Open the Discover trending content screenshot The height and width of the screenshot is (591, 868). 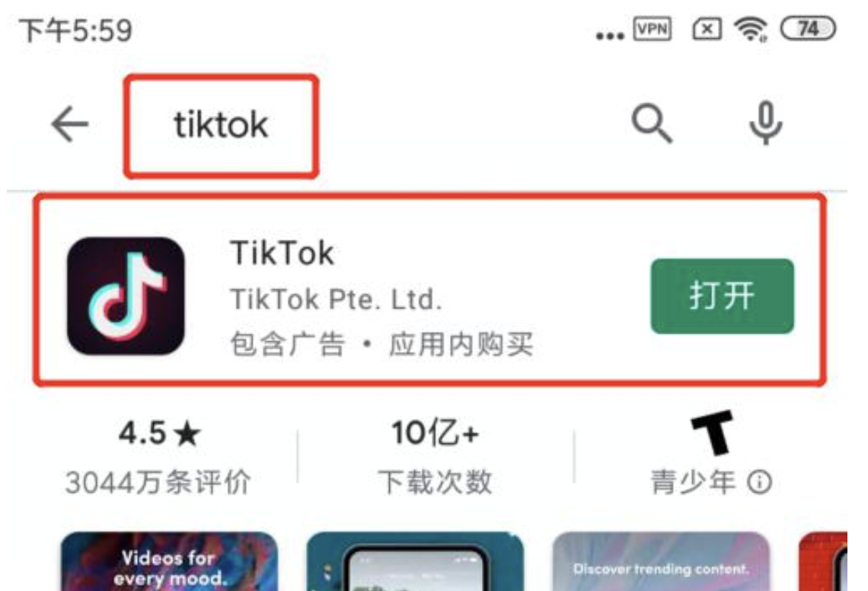point(661,561)
